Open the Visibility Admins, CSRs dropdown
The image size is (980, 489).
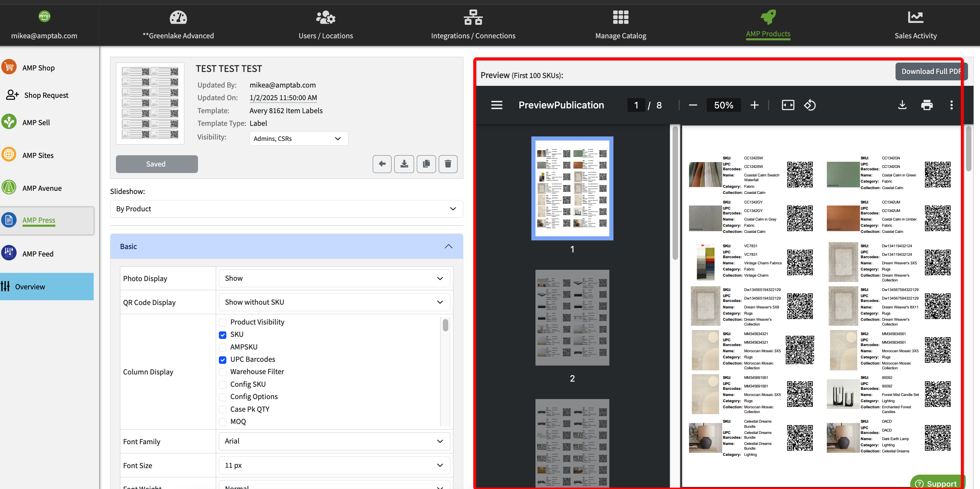(299, 138)
